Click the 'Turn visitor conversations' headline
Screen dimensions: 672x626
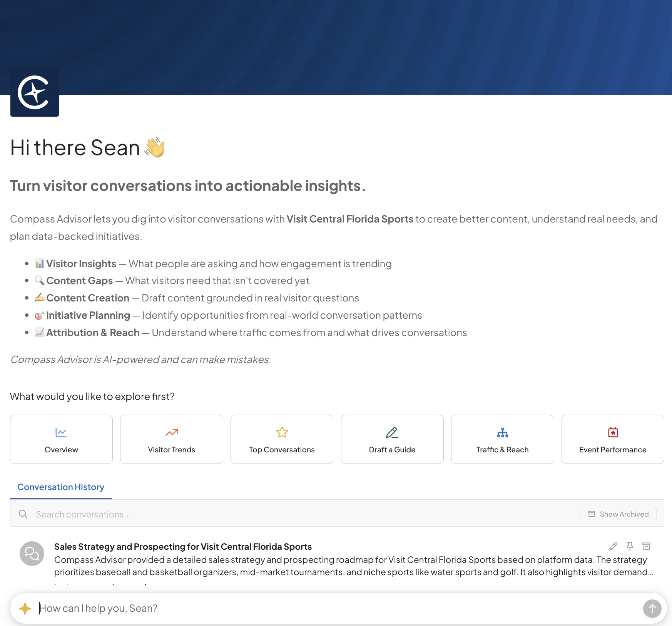(188, 186)
